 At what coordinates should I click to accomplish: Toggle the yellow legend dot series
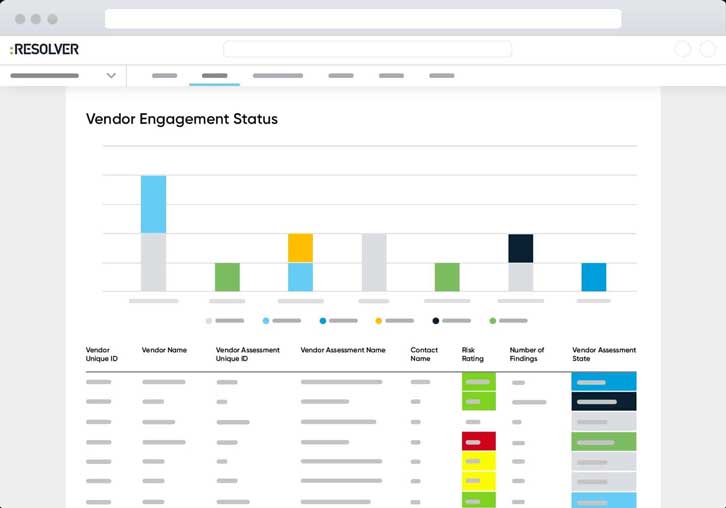tap(379, 321)
